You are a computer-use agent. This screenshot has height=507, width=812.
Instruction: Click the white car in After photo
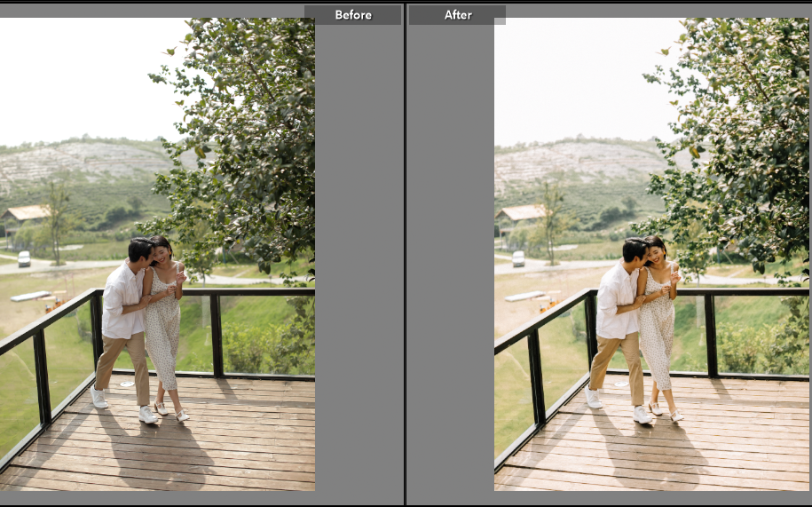[518, 258]
